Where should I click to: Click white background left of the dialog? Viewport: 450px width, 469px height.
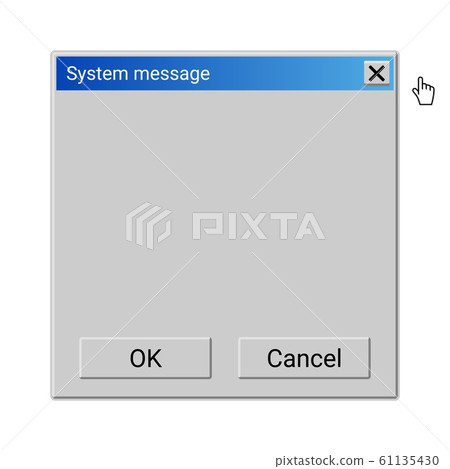[25, 225]
